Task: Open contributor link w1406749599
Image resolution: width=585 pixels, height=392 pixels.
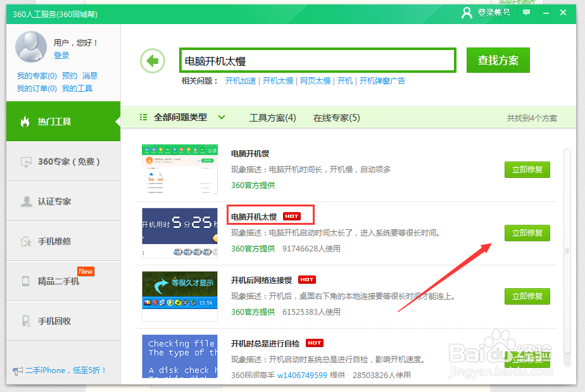Action: [302, 375]
